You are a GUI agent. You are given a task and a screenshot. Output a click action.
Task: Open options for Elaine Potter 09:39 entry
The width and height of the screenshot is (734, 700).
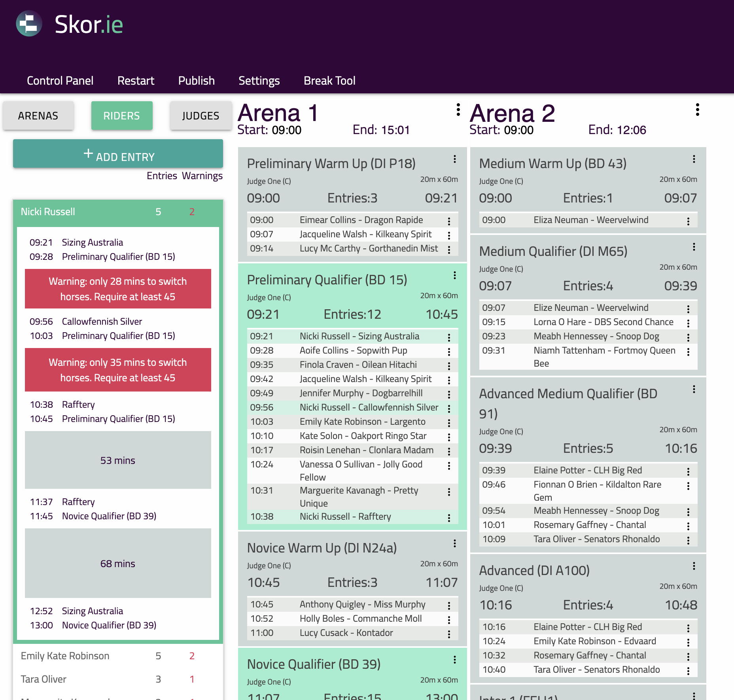[688, 471]
